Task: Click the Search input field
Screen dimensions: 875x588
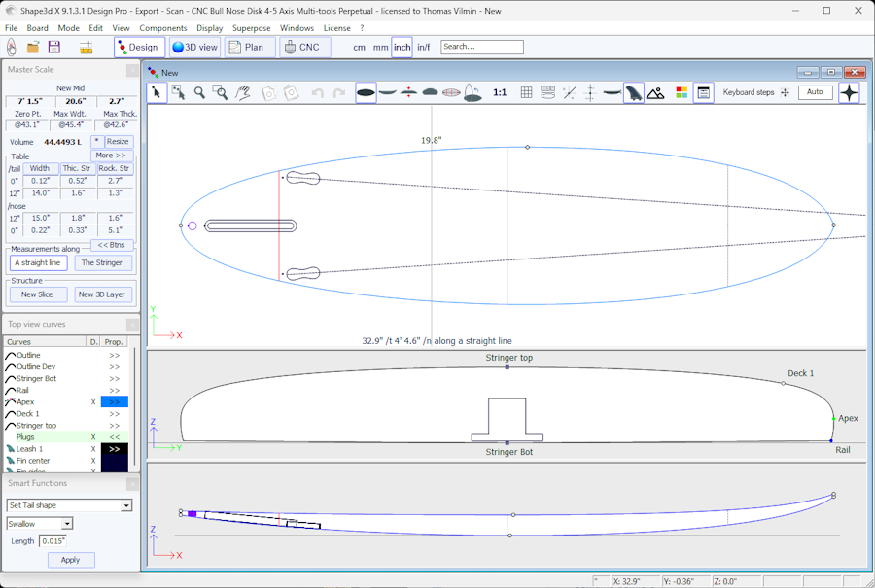Action: (x=482, y=47)
